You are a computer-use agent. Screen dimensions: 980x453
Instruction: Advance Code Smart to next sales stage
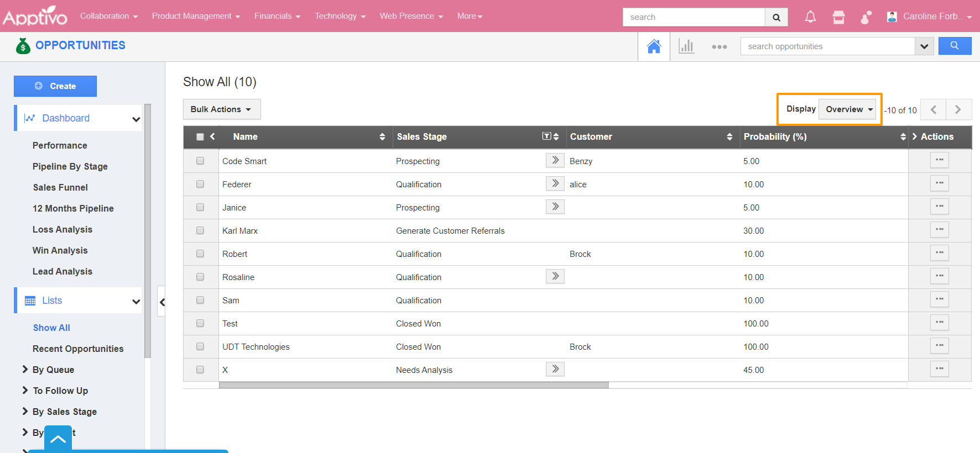point(555,160)
